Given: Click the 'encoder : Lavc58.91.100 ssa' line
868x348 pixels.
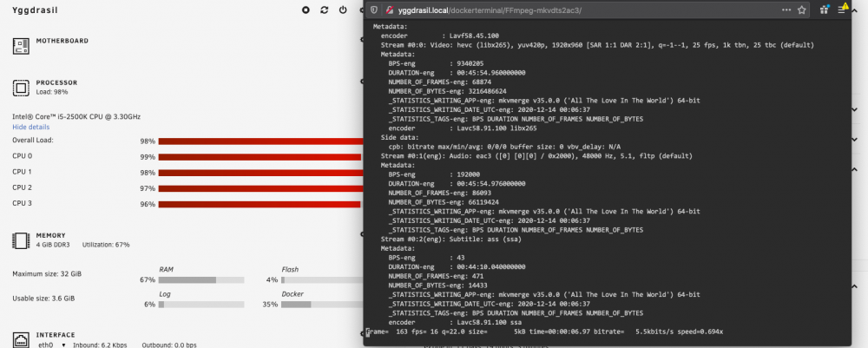Looking at the screenshot, I should pos(456,322).
